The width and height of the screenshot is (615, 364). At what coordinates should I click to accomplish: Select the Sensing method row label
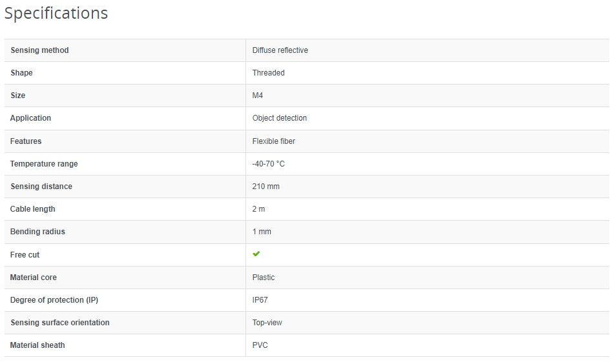[39, 50]
